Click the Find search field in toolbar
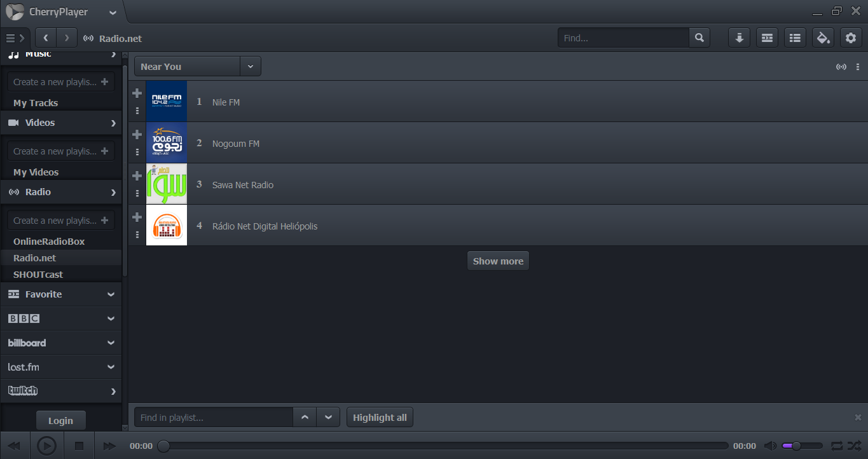Screen dimensions: 868x459 point(623,38)
